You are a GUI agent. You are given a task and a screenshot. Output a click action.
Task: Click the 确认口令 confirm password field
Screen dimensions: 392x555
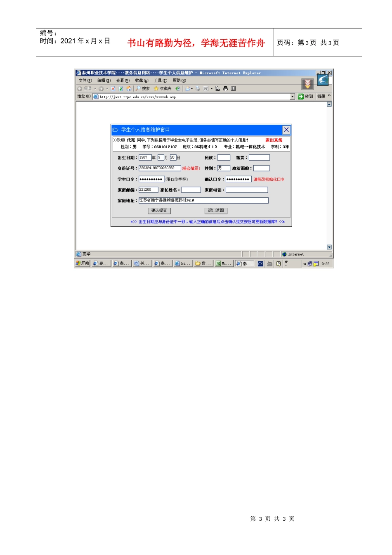[x=238, y=179]
